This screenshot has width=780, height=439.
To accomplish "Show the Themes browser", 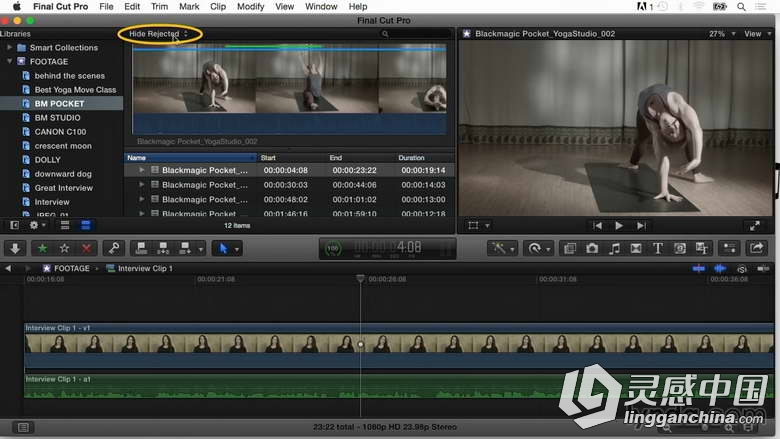I will (x=702, y=248).
